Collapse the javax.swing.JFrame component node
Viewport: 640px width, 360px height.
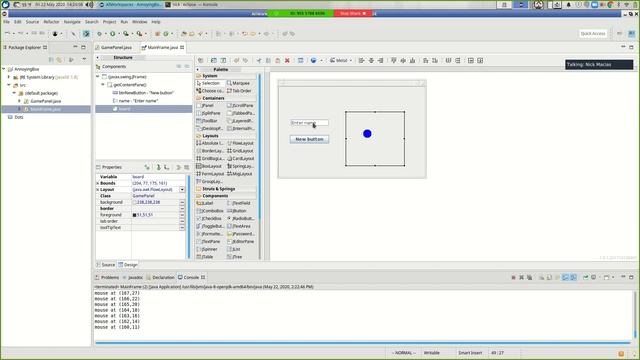(x=98, y=77)
